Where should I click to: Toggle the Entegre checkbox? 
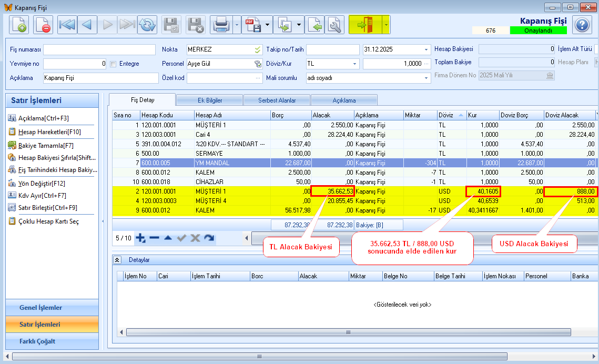[113, 64]
